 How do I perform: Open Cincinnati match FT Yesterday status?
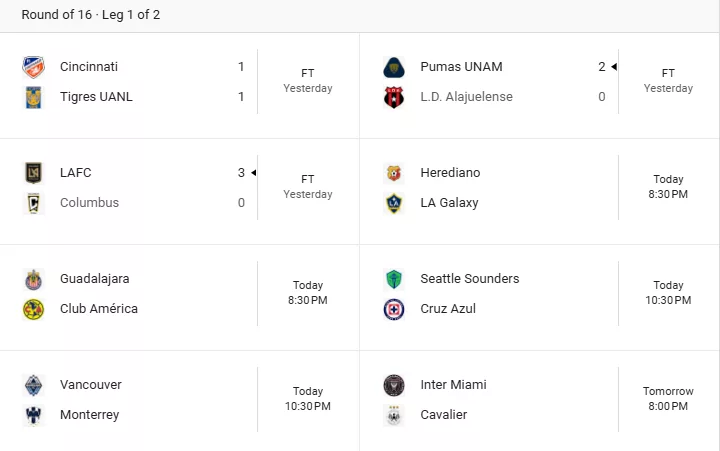[x=308, y=81]
